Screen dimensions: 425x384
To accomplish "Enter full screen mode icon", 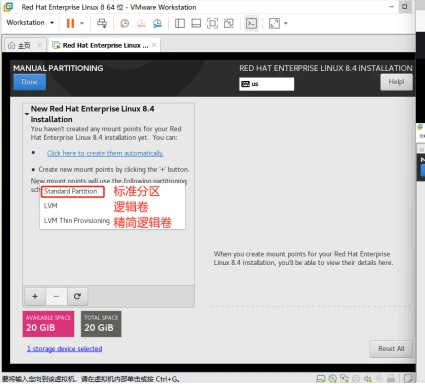I will tap(212, 23).
